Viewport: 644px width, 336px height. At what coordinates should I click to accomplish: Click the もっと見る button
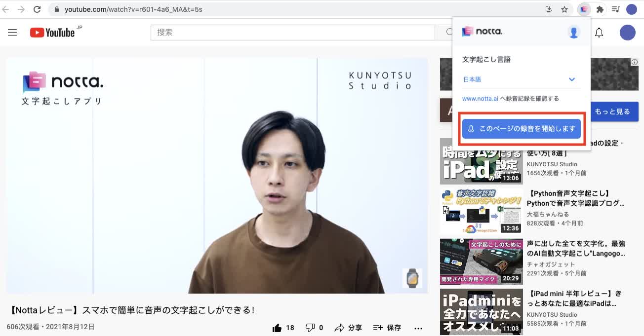pyautogui.click(x=612, y=112)
